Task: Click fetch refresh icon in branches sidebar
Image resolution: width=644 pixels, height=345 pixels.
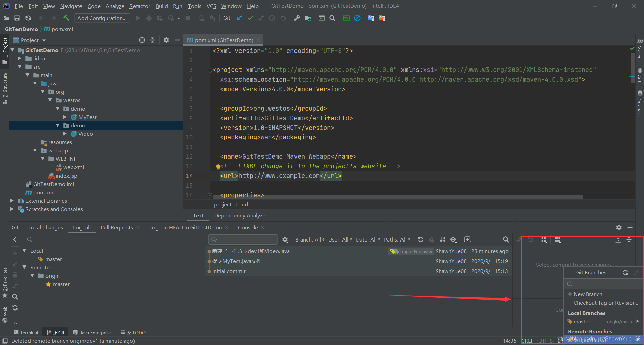Action: [15, 308]
